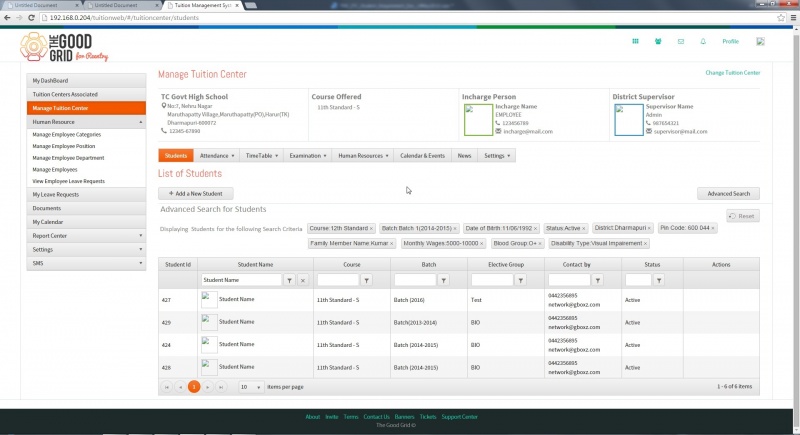Screen dimensions: 800x435
Task: Open Manage Employee Categories in sidebar
Action: (x=67, y=135)
